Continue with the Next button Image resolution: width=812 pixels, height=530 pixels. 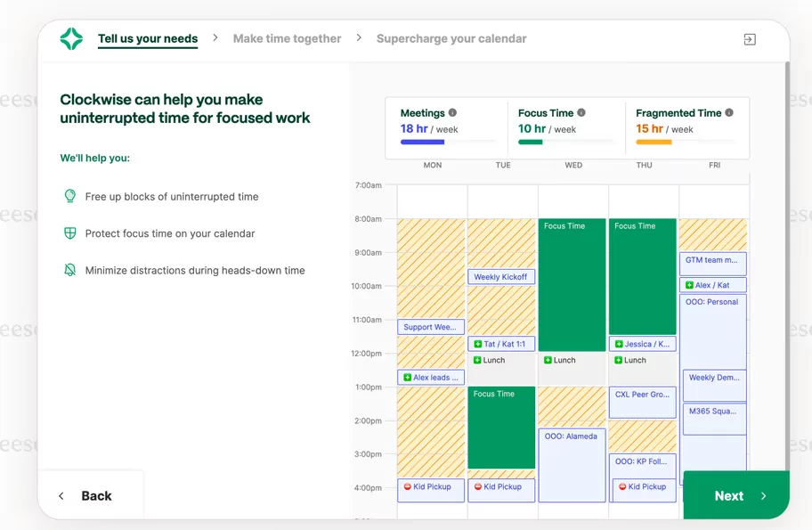(735, 495)
